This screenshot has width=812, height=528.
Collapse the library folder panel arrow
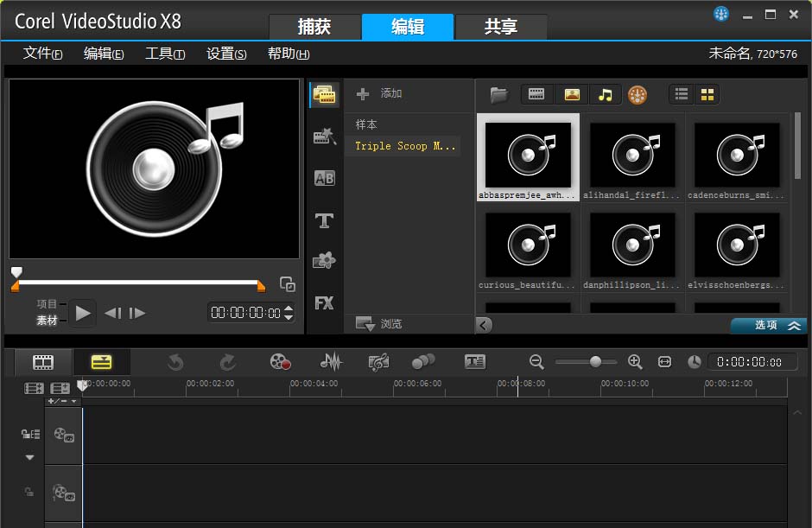[x=484, y=325]
